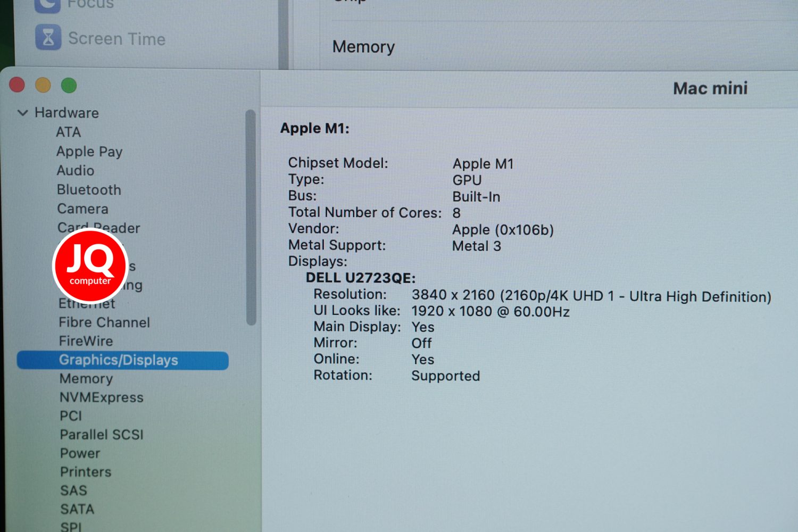This screenshot has width=798, height=532.
Task: Click Vendor value Apple (0x106b)
Action: point(503,230)
